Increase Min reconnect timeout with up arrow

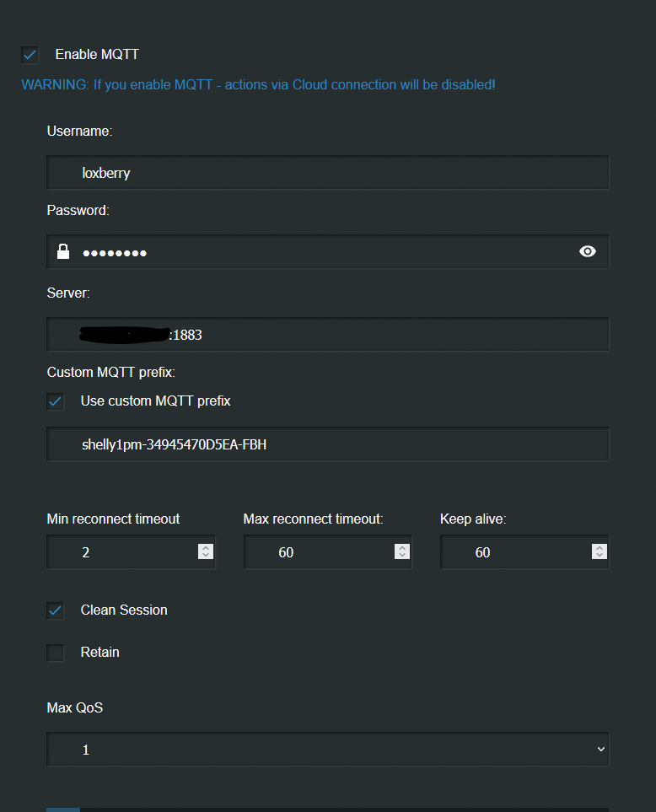(x=206, y=548)
